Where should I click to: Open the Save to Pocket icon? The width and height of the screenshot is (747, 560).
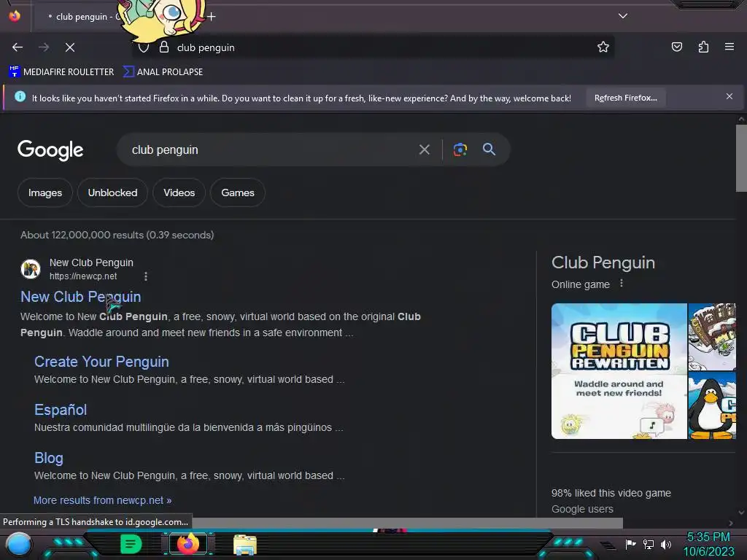click(676, 47)
